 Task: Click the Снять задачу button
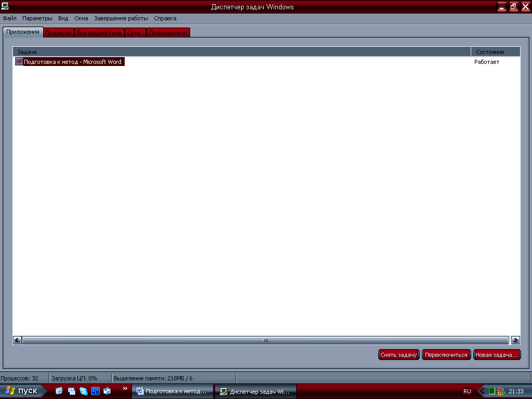point(398,355)
